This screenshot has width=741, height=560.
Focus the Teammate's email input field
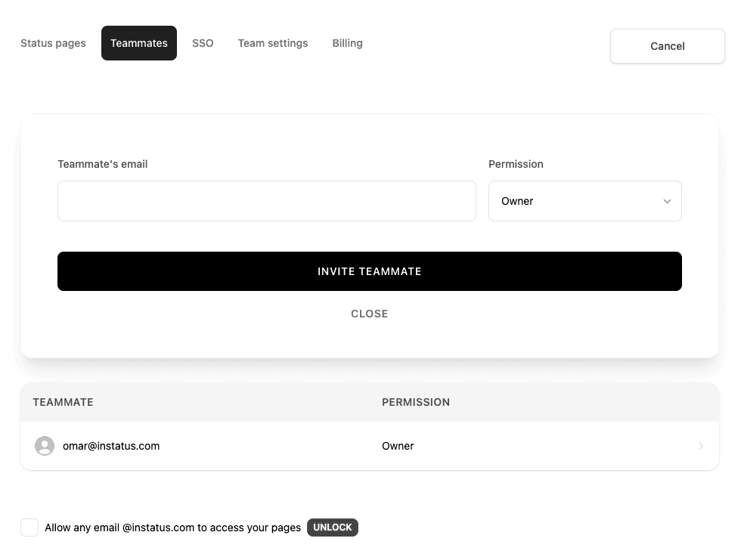coord(266,201)
